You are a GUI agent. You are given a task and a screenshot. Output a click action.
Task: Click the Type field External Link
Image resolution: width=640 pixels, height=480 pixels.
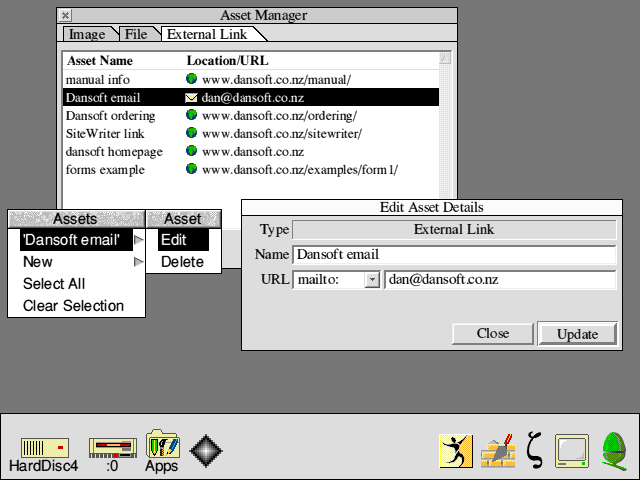454,229
